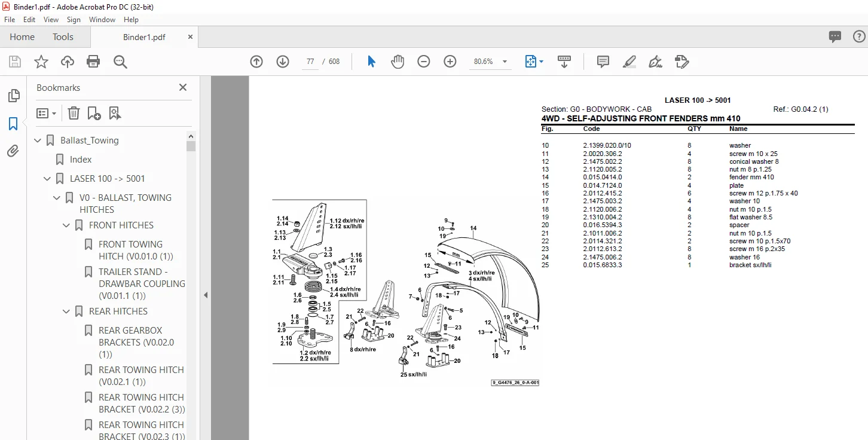Open the Edit menu
Image resolution: width=868 pixels, height=440 pixels.
[29, 20]
